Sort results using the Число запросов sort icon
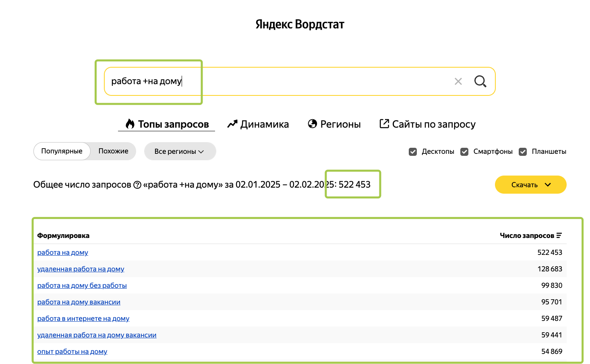Viewport: 590px width, 364px height. click(560, 235)
